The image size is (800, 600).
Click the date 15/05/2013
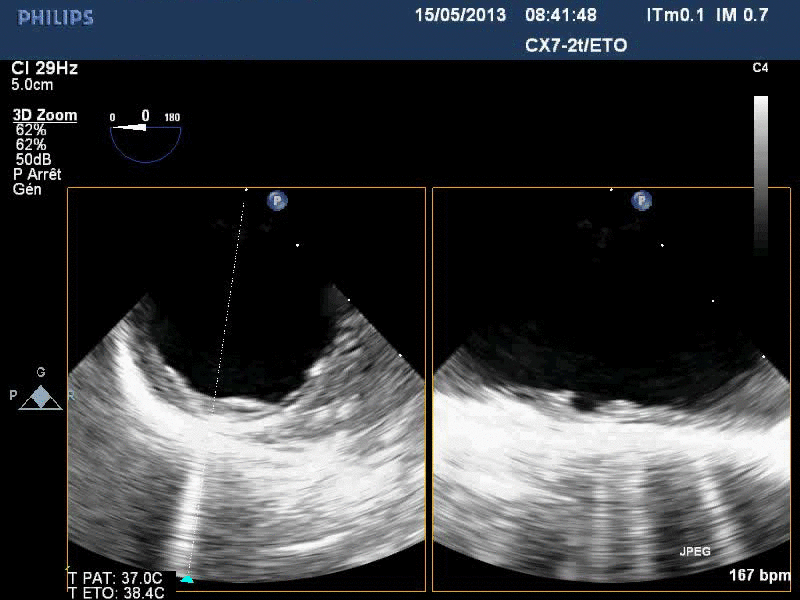[x=460, y=15]
